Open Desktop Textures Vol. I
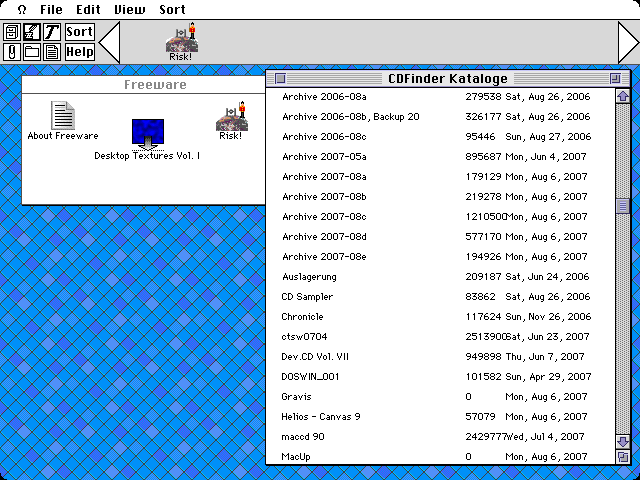 point(147,135)
